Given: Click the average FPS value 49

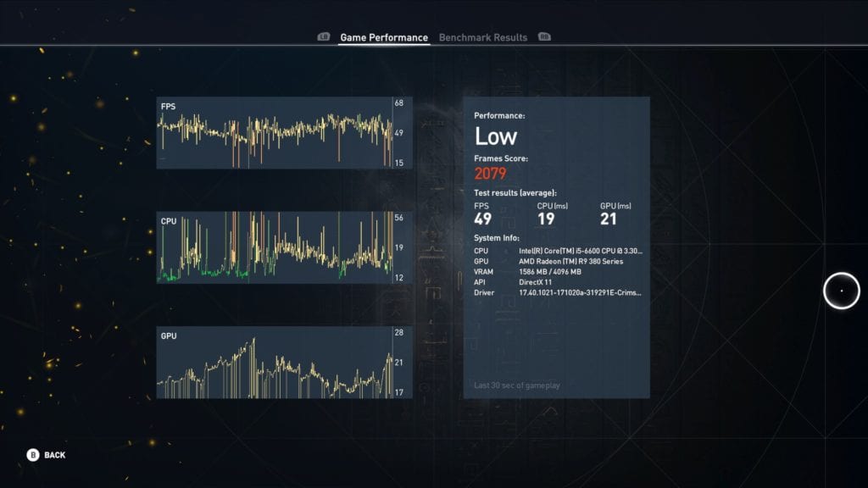Looking at the screenshot, I should 484,219.
